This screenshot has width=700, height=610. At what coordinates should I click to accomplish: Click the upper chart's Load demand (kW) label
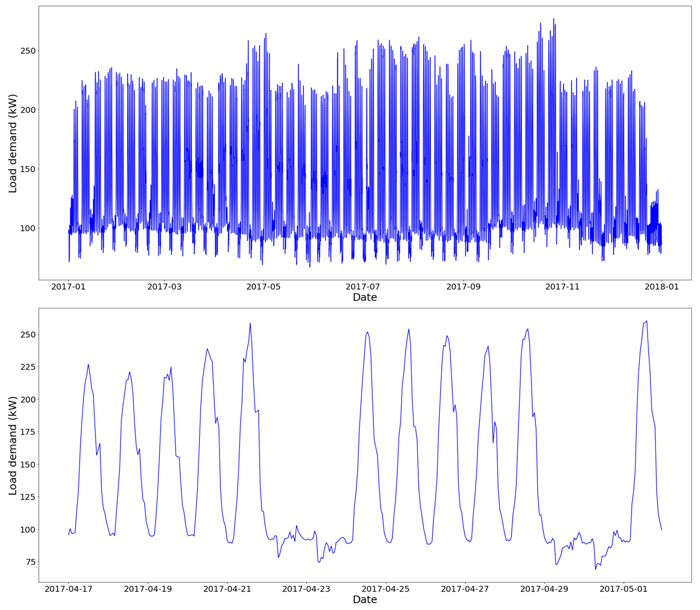point(13,143)
